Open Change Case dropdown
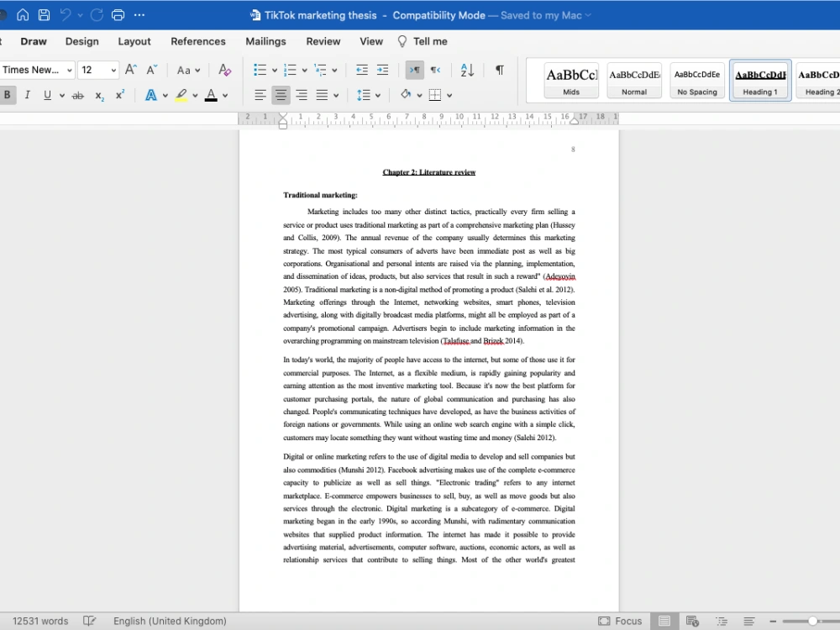Screen dimensions: 840x630 pyautogui.click(x=188, y=71)
